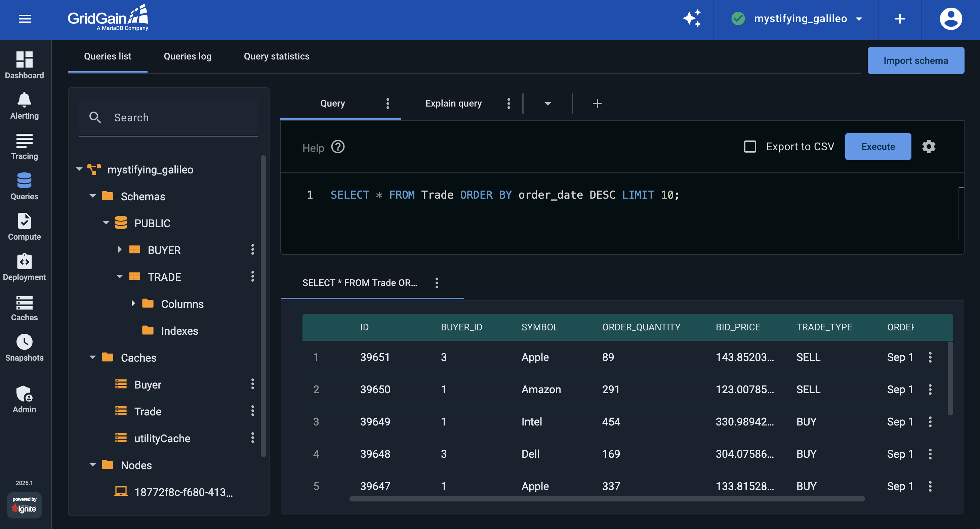Add a new cluster with plus icon
Image resolution: width=980 pixels, height=529 pixels.
pos(900,18)
